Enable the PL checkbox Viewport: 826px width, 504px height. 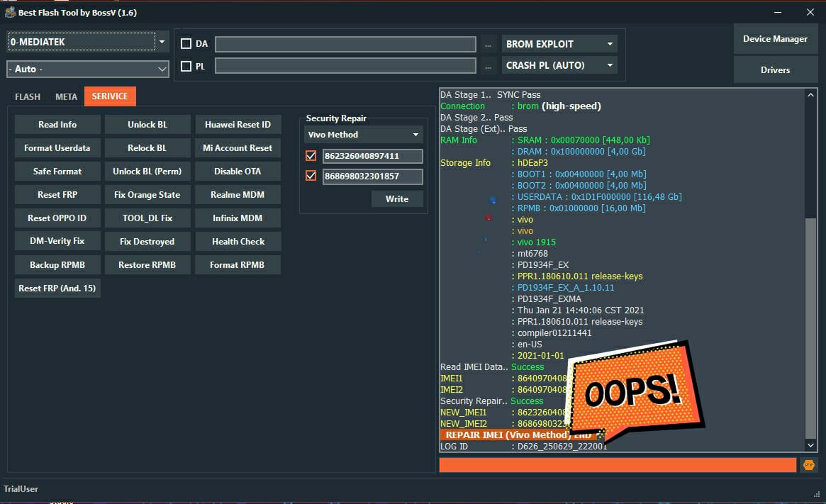pyautogui.click(x=186, y=67)
